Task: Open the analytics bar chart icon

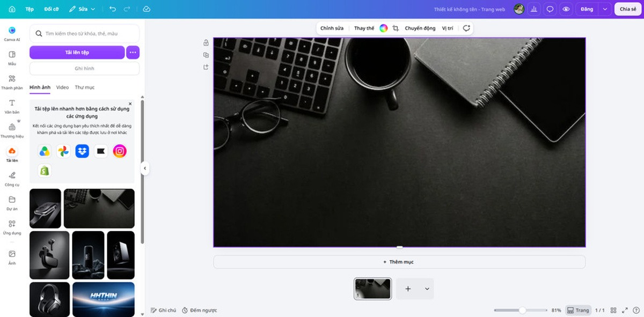Action: tap(534, 9)
